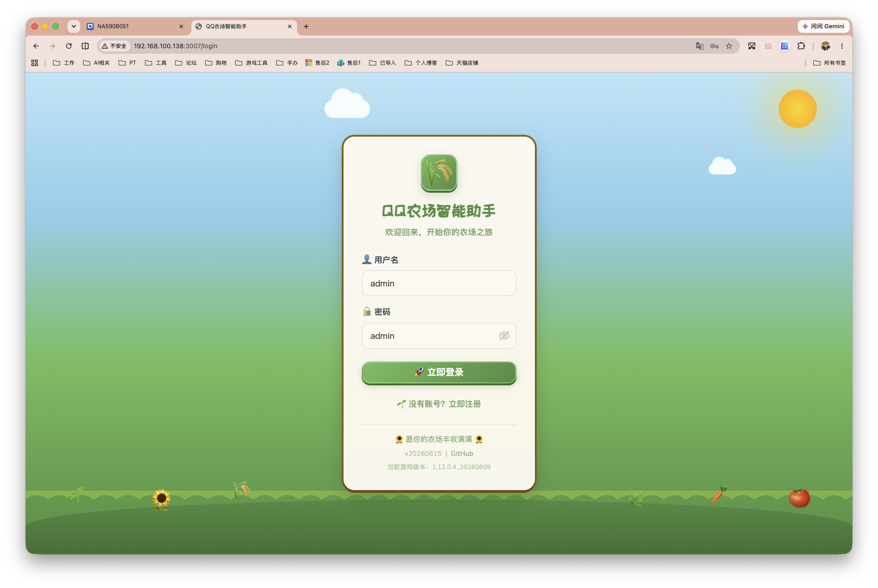Screen dimensions: 878x588
Task: Click the address bar URL 192.168.100.138:3007/login
Action: (x=175, y=46)
